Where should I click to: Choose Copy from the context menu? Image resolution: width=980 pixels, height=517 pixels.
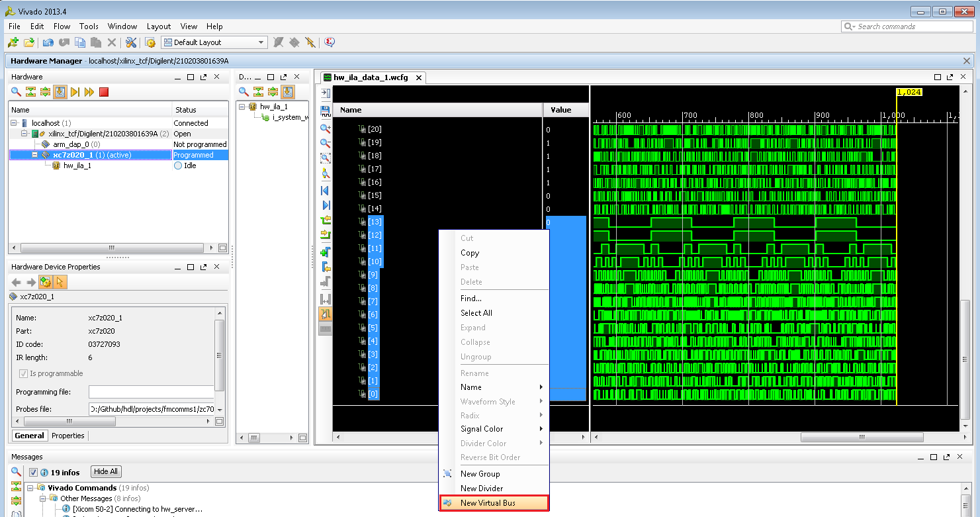click(x=494, y=253)
